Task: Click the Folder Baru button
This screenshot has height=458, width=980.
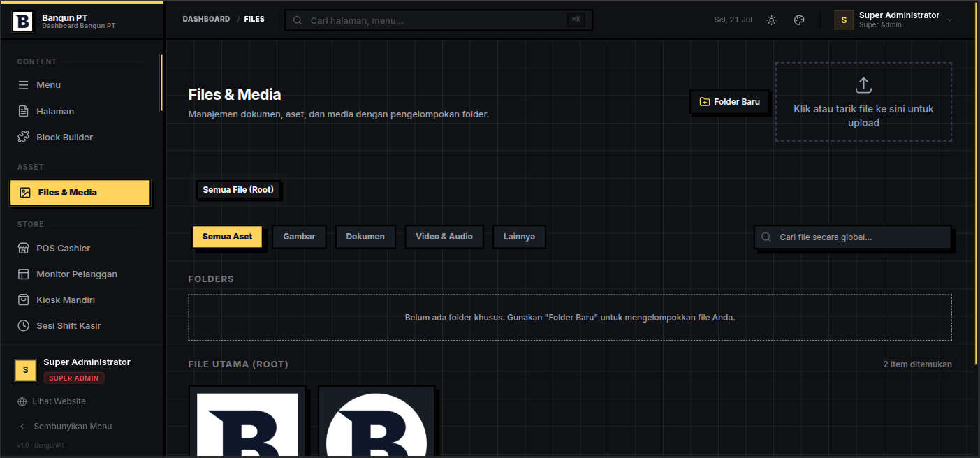Action: (x=730, y=102)
